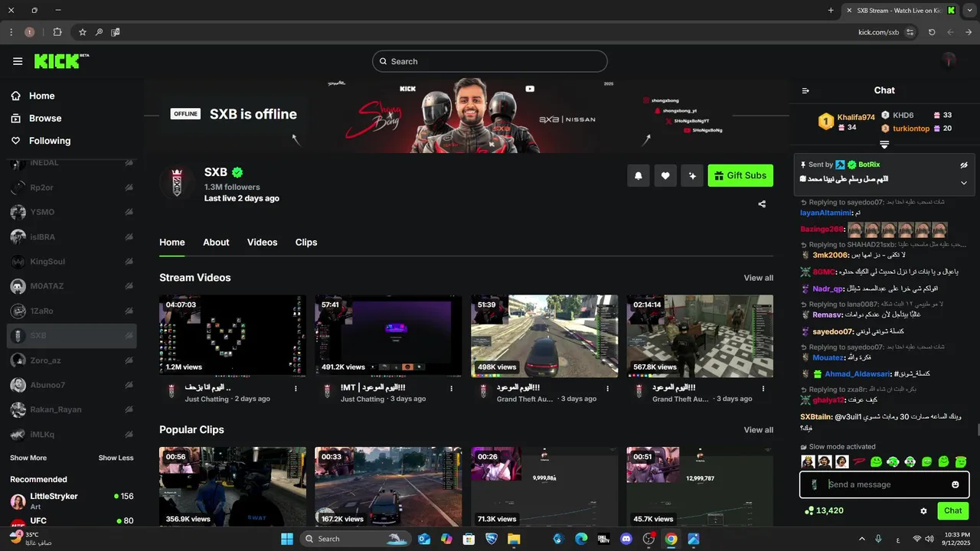Open Discord from the taskbar
The height and width of the screenshot is (551, 980).
coord(627,539)
